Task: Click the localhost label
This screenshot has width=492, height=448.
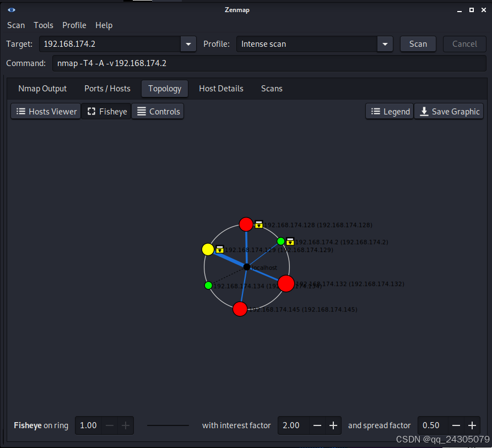Action: click(264, 267)
